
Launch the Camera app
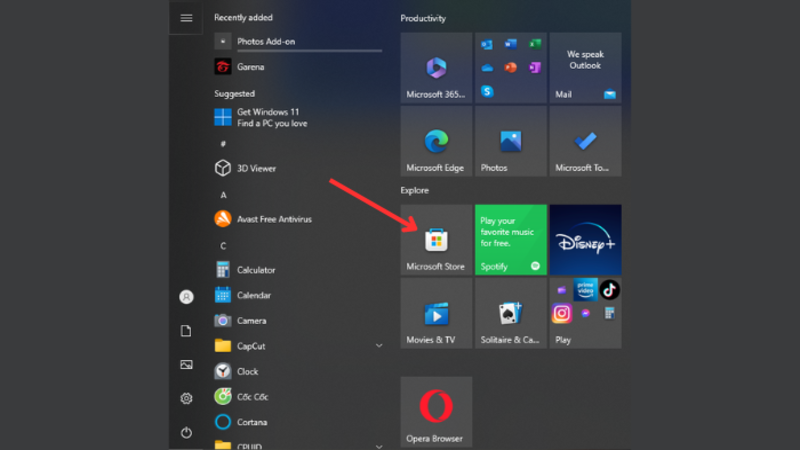point(298,320)
